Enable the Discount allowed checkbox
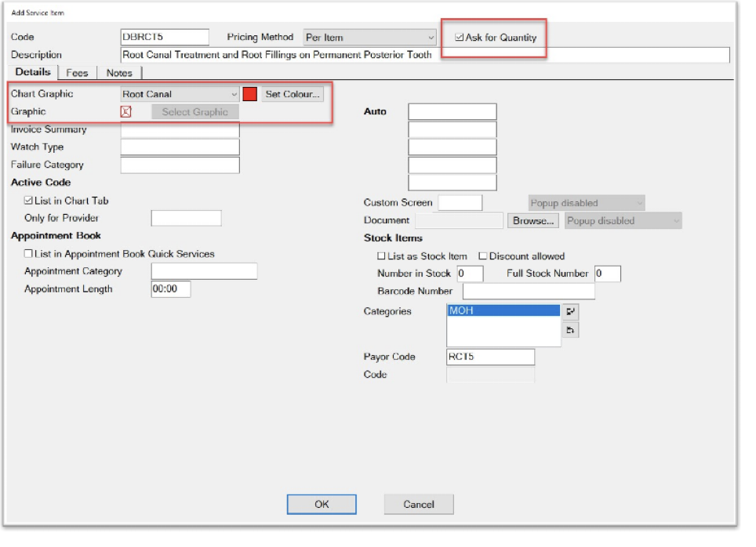Screen dimensions: 756x547 tap(482, 255)
